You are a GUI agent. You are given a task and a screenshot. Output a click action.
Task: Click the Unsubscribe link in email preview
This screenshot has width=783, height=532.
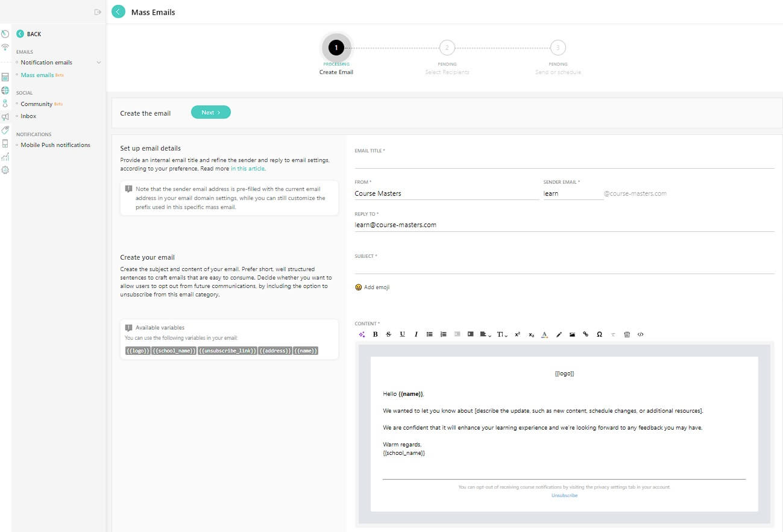pos(564,495)
